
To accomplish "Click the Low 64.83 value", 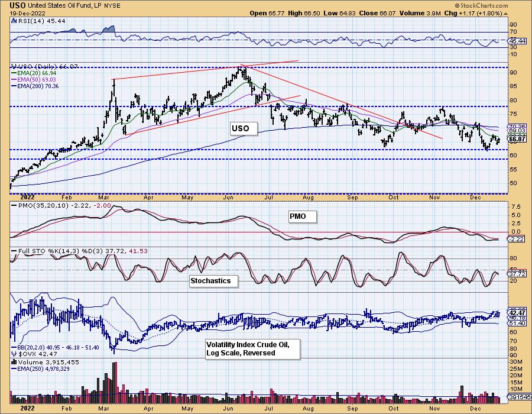I will (x=339, y=13).
